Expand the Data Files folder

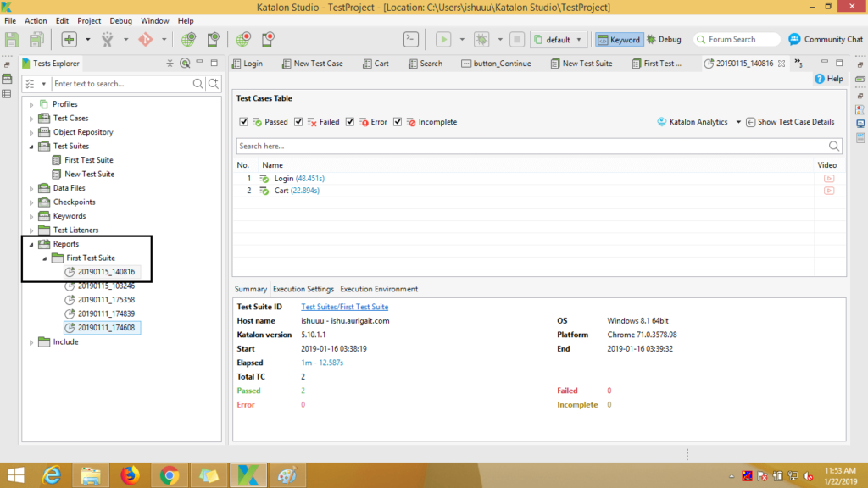point(31,189)
